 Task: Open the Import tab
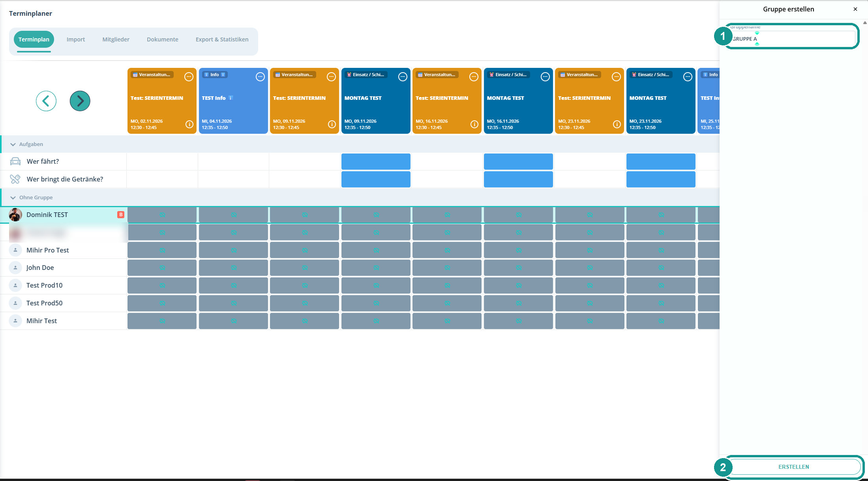[x=76, y=39]
